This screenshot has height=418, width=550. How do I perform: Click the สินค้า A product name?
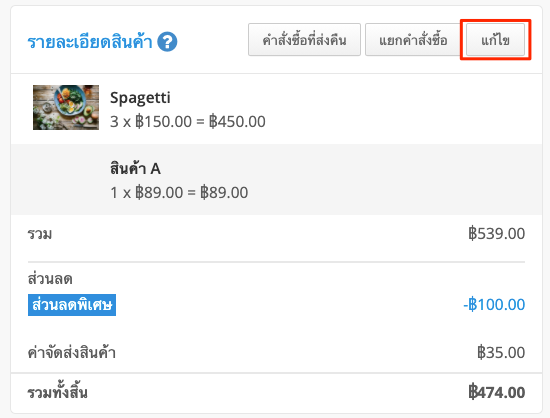[x=135, y=168]
